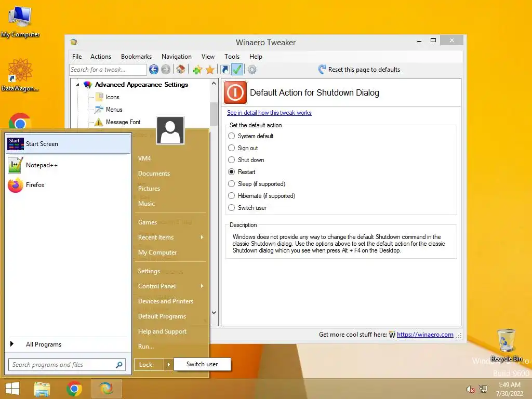Expand the All Programs arrow
The image size is (532, 399).
12,344
